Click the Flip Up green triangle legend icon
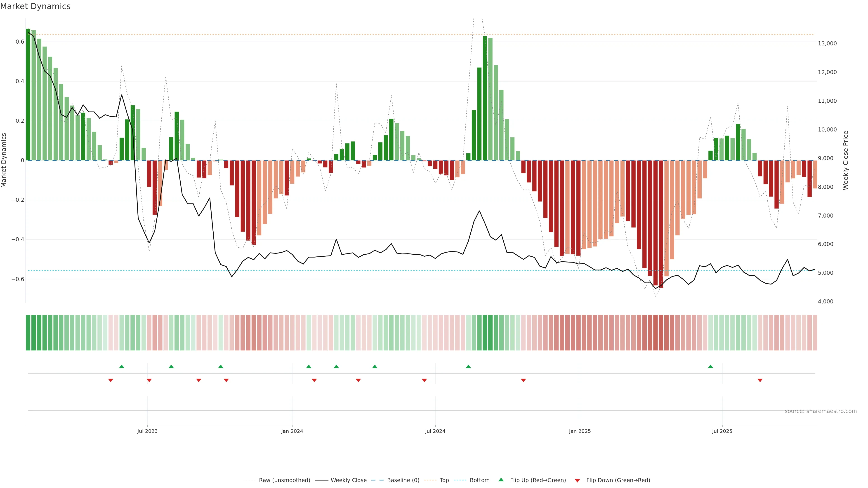868x488 pixels. click(x=501, y=480)
